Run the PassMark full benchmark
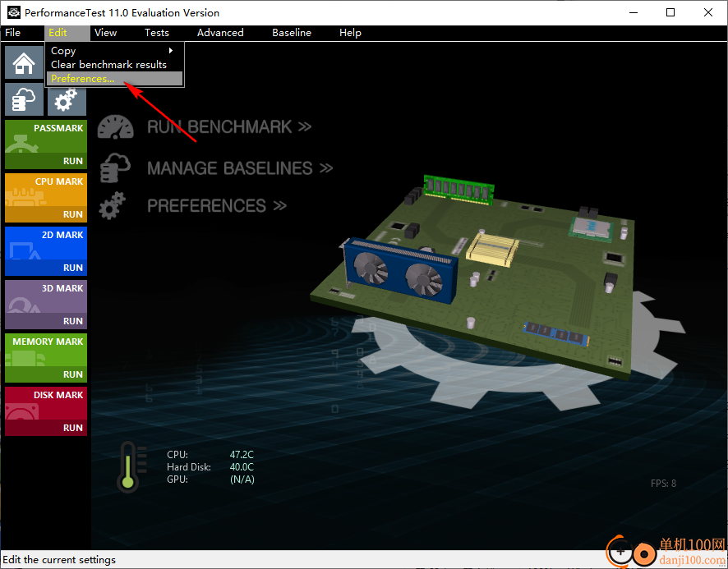 [x=46, y=161]
